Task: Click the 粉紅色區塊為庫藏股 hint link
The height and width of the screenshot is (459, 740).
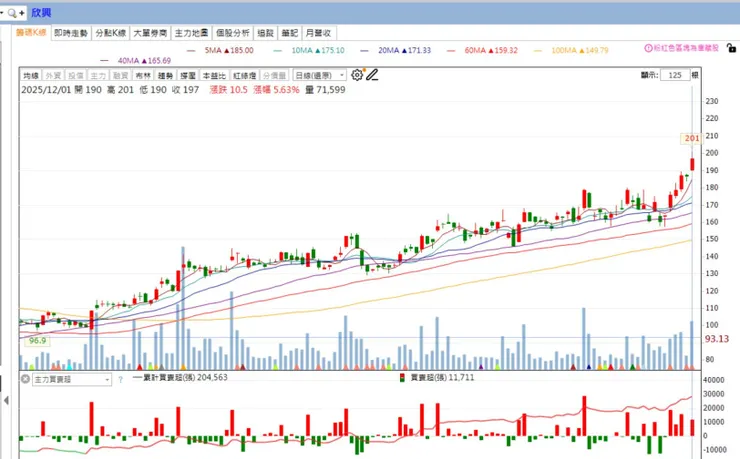Action: pyautogui.click(x=686, y=48)
